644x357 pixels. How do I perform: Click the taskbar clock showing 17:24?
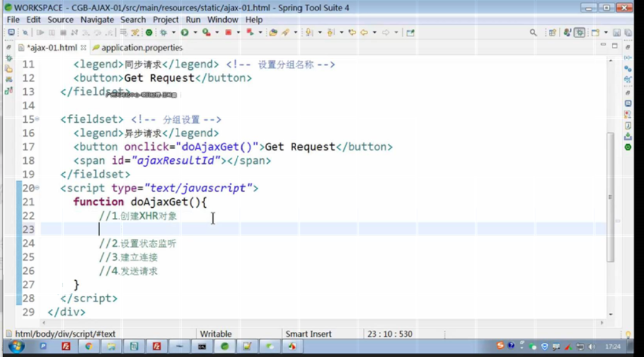click(x=612, y=347)
